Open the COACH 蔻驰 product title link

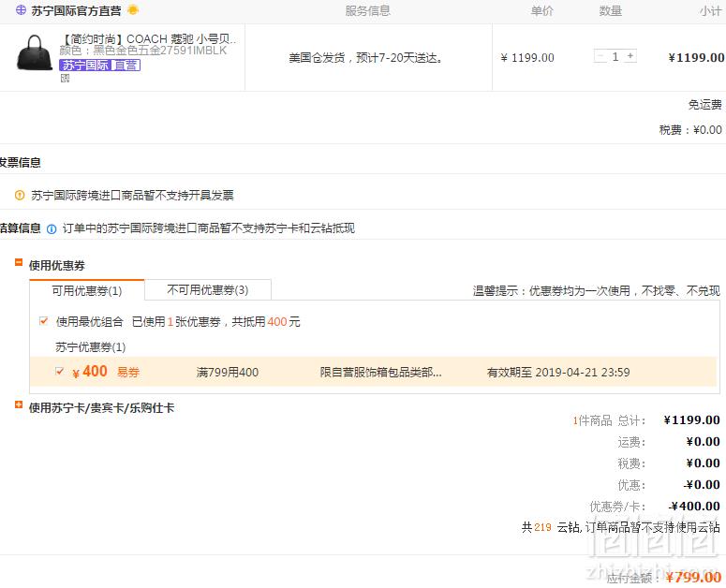tap(149, 39)
